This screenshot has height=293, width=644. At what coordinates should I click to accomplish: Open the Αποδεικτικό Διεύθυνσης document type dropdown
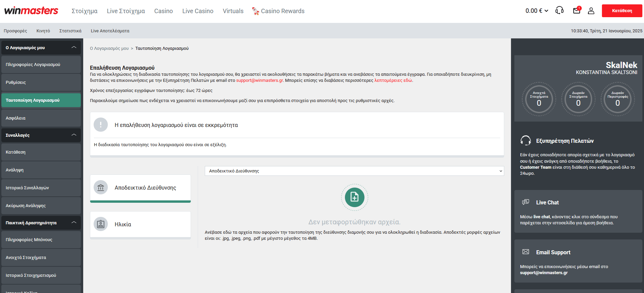coord(354,171)
